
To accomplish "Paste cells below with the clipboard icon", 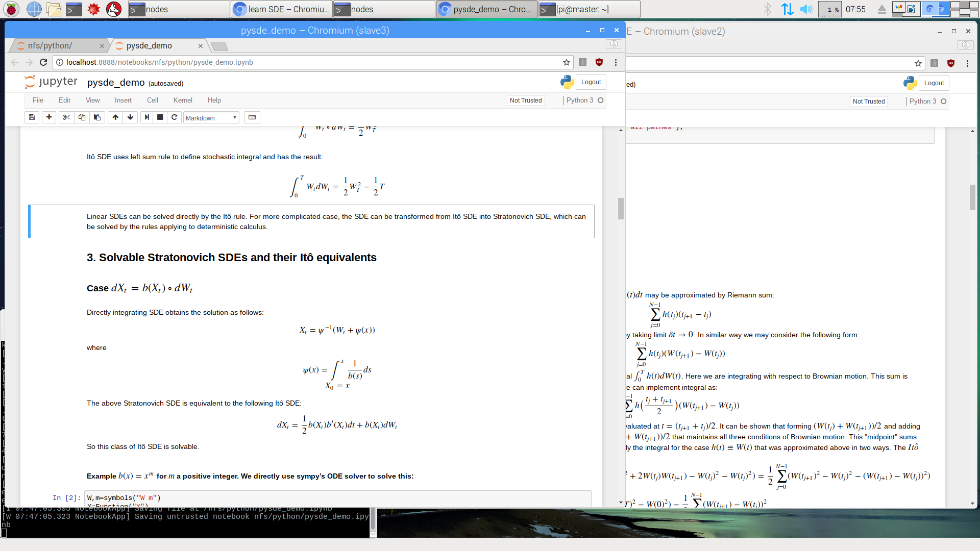I will tap(97, 117).
